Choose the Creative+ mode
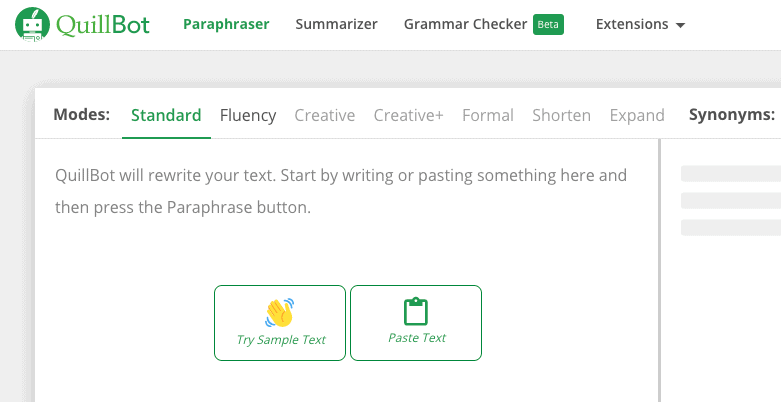The image size is (781, 402). [x=408, y=116]
